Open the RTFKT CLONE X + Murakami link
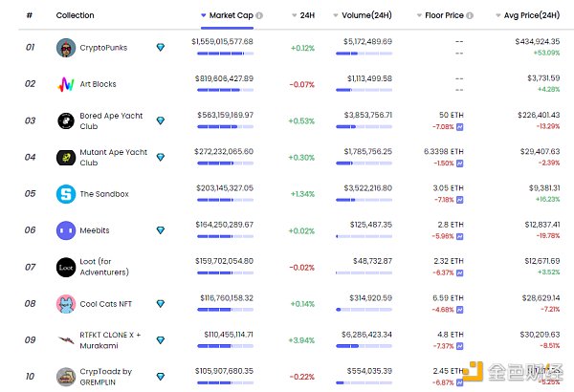 111,339
